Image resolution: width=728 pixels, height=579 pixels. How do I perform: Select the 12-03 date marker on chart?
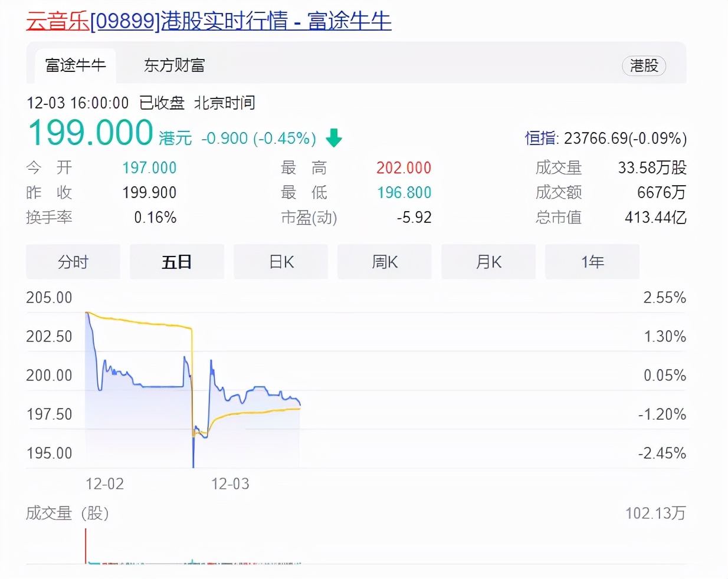[x=229, y=483]
